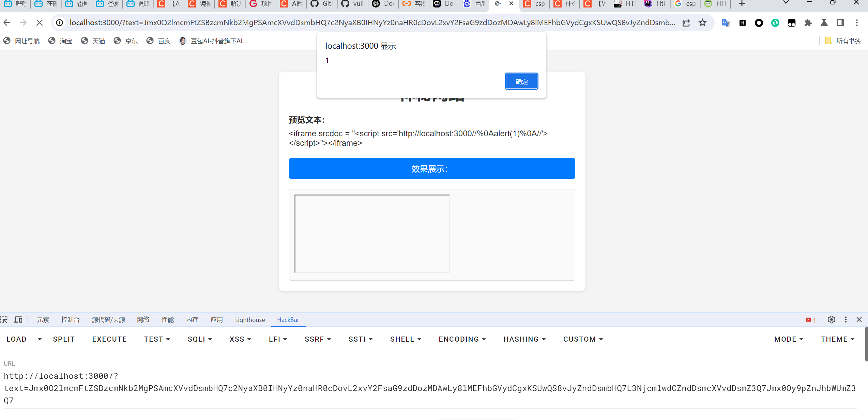The image size is (868, 420).
Task: Click the browser address bar URL
Action: pyautogui.click(x=372, y=23)
